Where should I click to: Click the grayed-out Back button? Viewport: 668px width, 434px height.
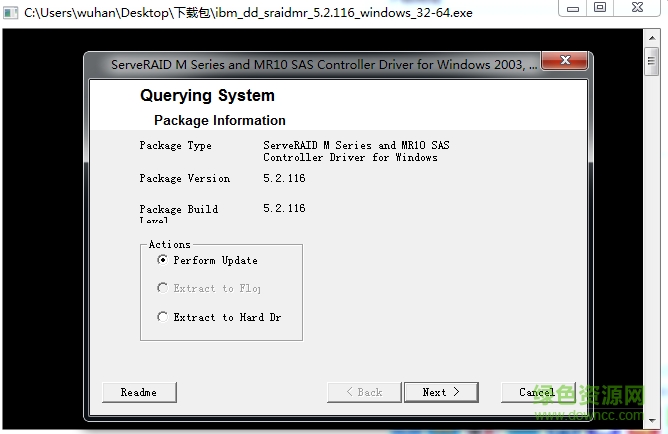364,392
